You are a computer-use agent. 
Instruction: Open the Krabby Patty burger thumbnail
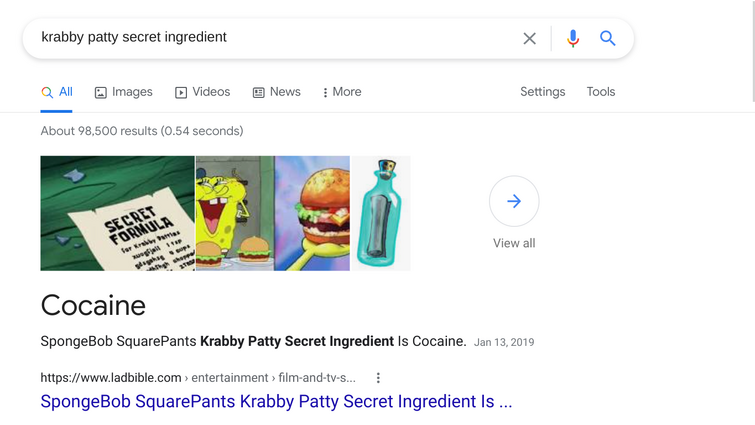[x=312, y=213]
